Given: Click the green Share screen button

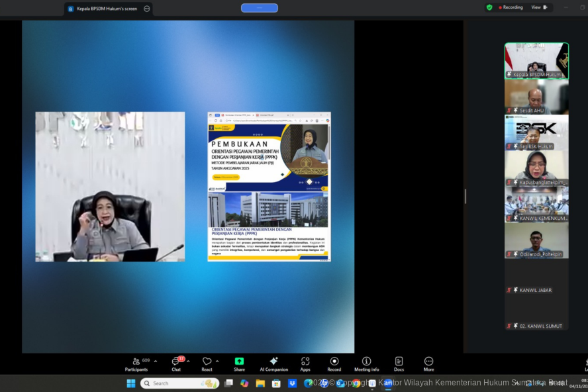Looking at the screenshot, I should coord(239,363).
